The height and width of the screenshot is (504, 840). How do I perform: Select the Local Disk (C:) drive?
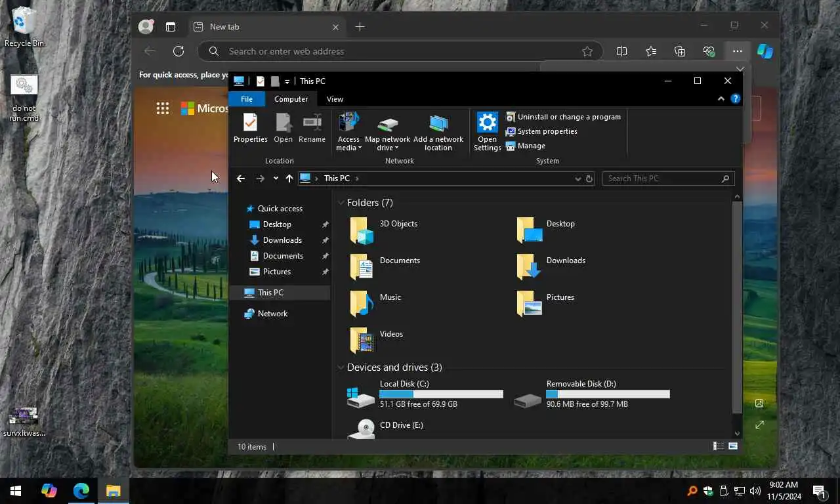pos(362,395)
